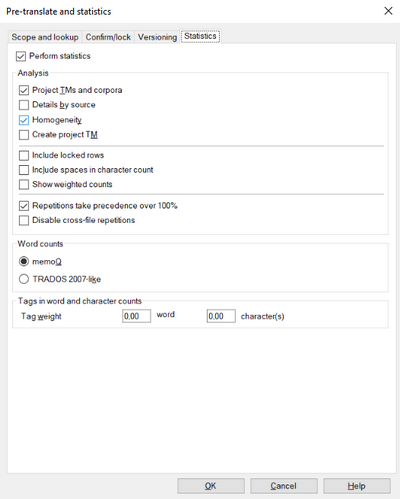The height and width of the screenshot is (499, 400).
Task: Switch to Scope and lookup tab
Action: pos(45,37)
